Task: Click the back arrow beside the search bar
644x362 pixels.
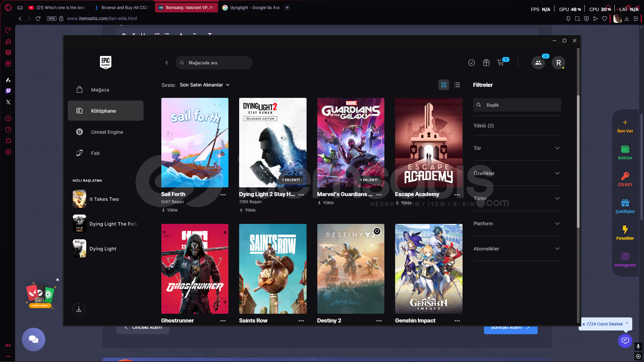Action: (167, 63)
